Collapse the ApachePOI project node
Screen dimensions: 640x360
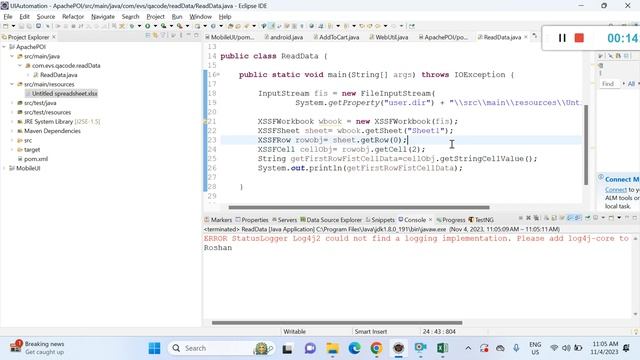pyautogui.click(x=4, y=47)
